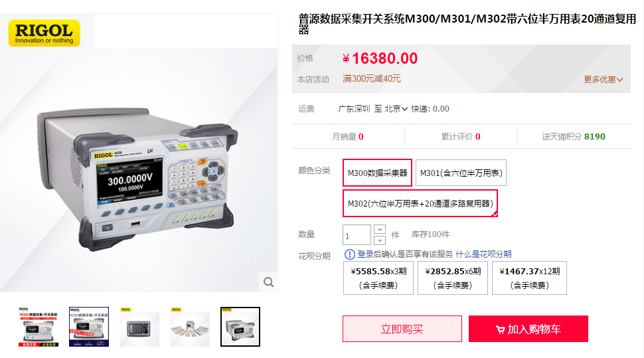Choose the ¥2852.85x6期 installment plan
The image size is (644, 358).
pos(453,278)
